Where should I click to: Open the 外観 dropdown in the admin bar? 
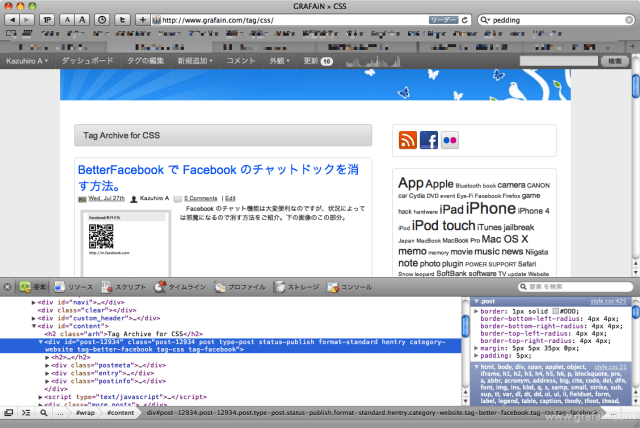279,61
